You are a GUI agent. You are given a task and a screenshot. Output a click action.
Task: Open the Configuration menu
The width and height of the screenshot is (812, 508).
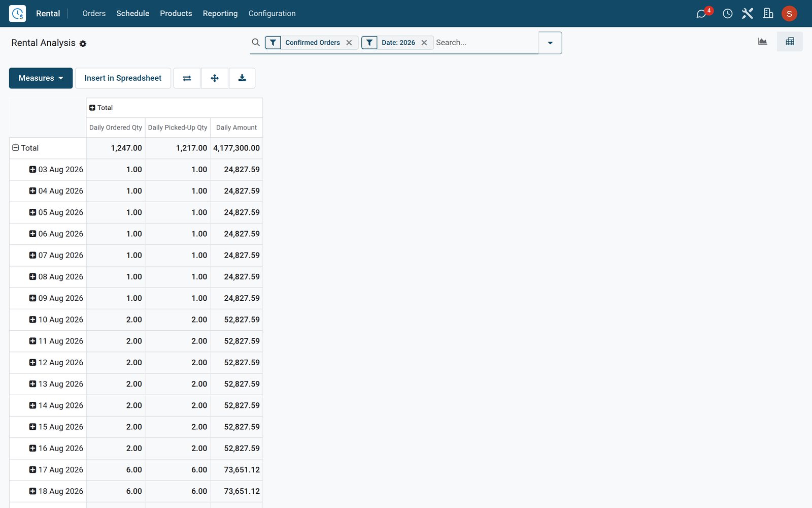[272, 14]
